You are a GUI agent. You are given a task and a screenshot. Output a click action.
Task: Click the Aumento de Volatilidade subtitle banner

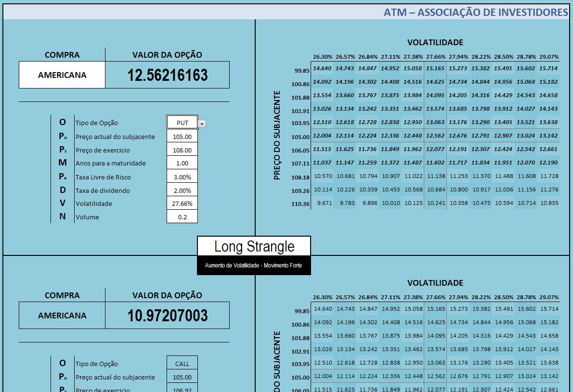(254, 266)
